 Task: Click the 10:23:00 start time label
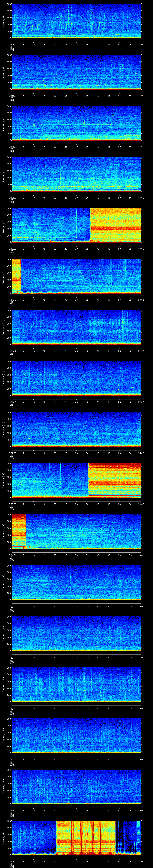click(12, 504)
